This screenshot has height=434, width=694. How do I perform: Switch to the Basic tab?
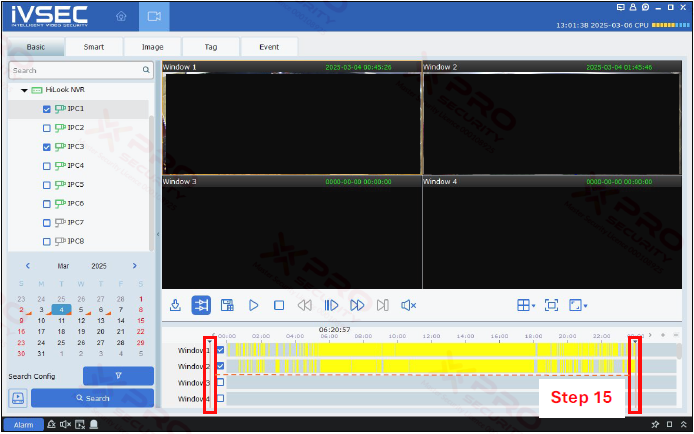point(36,47)
